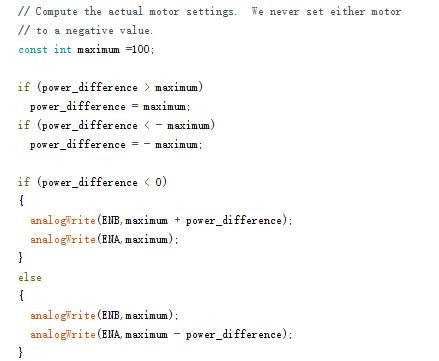Image resolution: width=439 pixels, height=361 pixels.
Task: Place cursor on the value 100
Action: point(141,49)
